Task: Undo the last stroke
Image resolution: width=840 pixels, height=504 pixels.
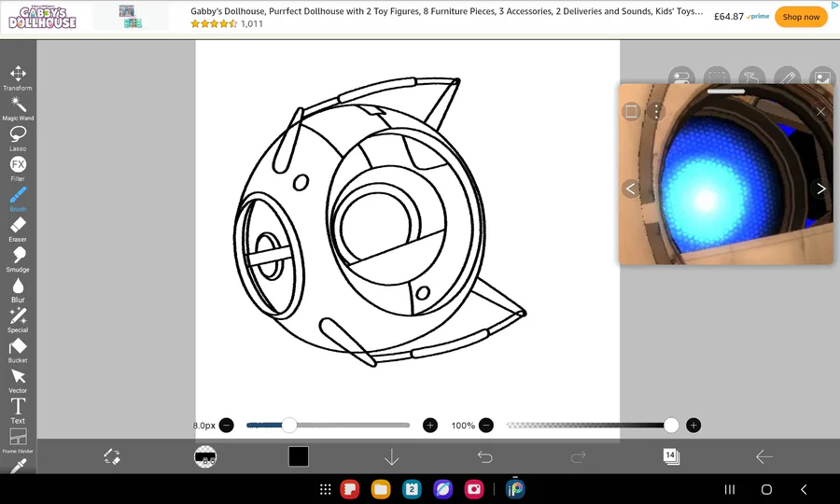Action: pyautogui.click(x=484, y=457)
